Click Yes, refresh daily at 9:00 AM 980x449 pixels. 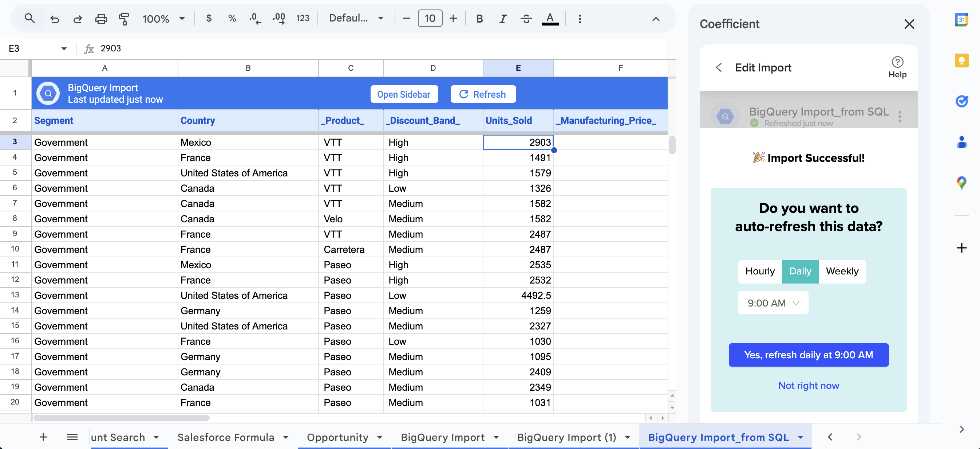tap(808, 355)
